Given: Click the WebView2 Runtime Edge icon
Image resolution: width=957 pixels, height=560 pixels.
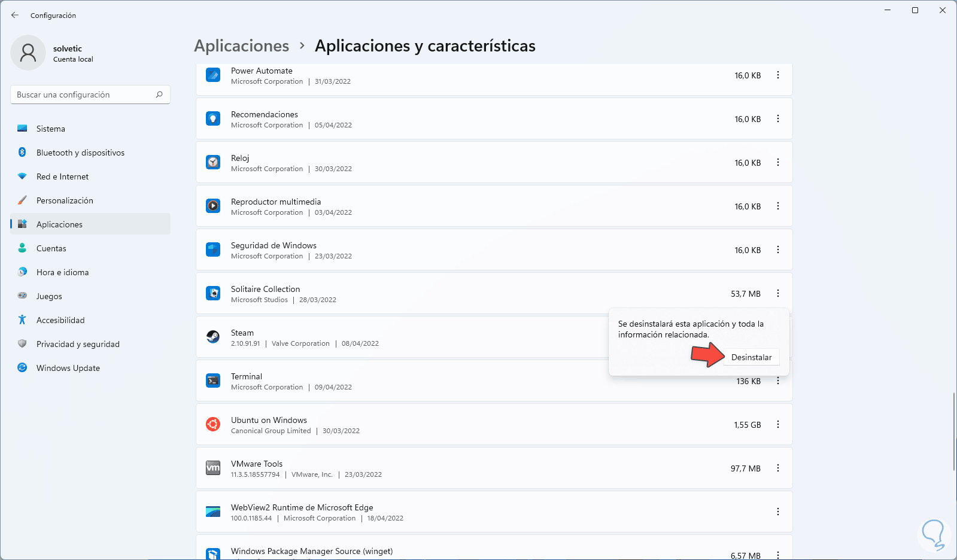Looking at the screenshot, I should (213, 512).
